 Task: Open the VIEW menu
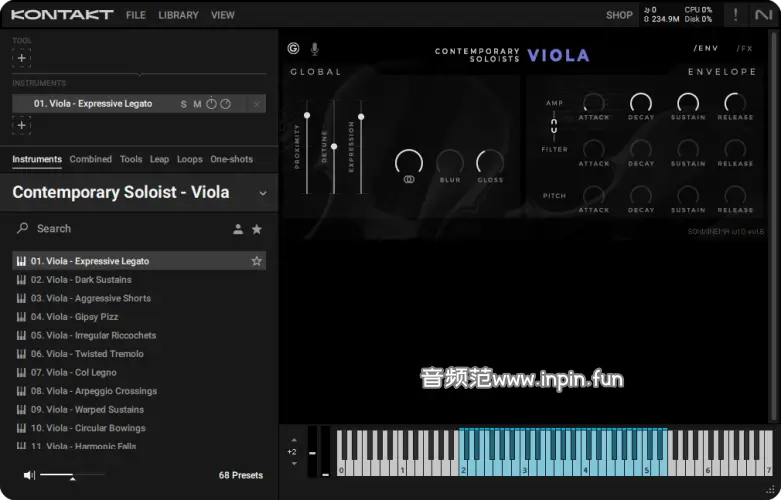click(222, 15)
